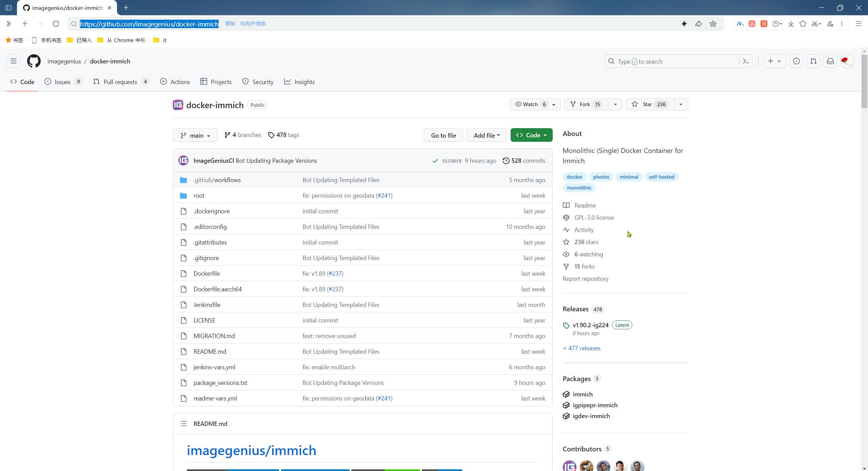
Task: Switch to the Security tab
Action: (x=258, y=82)
